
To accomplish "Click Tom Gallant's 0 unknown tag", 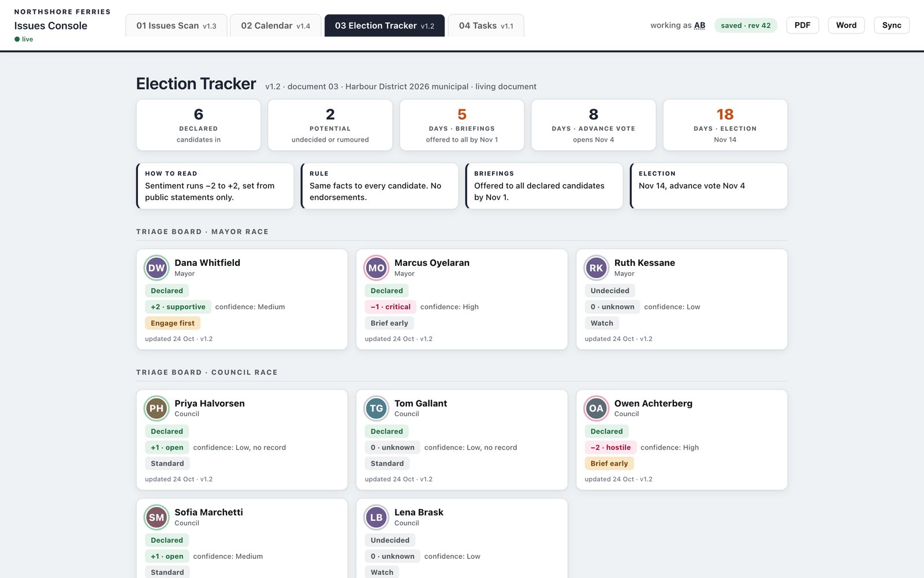I will (x=393, y=447).
